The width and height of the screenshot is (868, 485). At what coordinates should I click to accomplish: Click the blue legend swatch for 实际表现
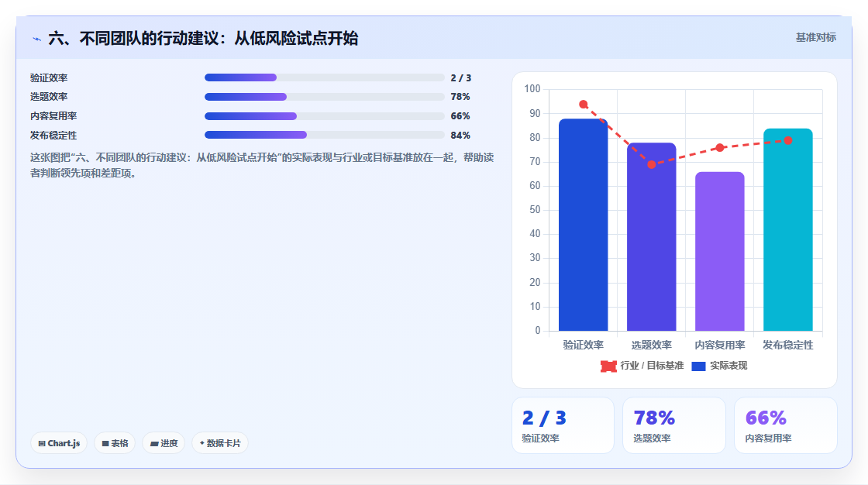pyautogui.click(x=698, y=366)
